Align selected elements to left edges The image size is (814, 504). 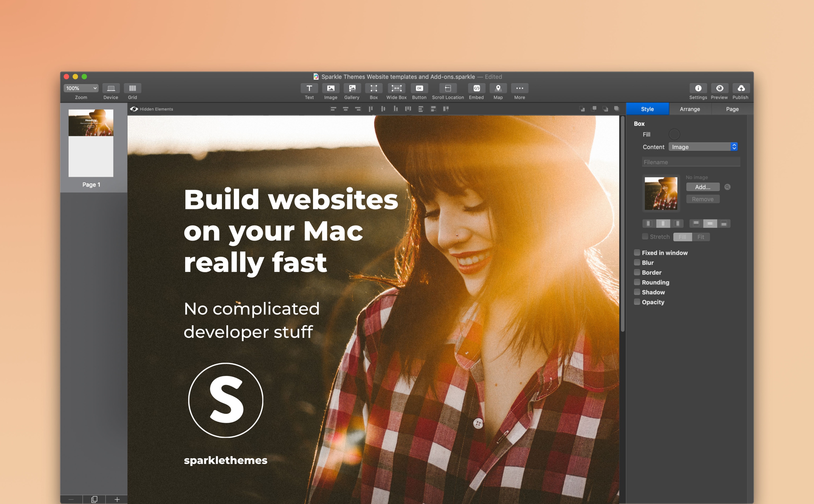click(333, 109)
